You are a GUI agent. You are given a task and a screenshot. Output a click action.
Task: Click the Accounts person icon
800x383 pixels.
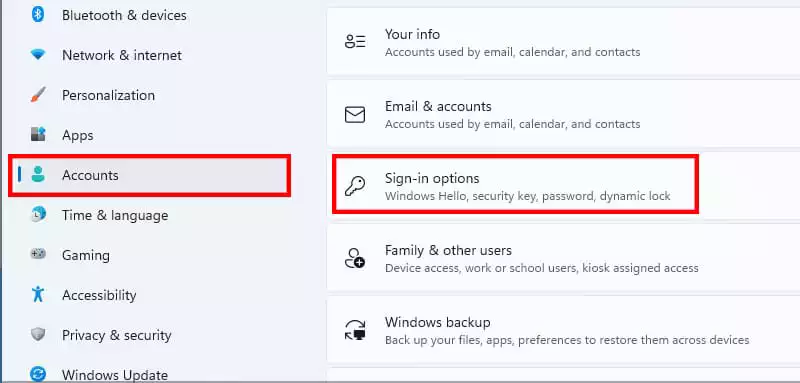pos(38,174)
